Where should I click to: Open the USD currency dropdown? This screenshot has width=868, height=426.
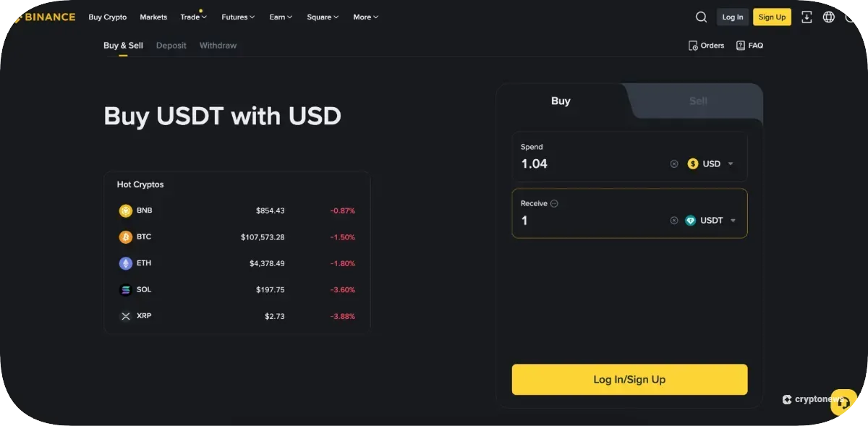click(712, 163)
